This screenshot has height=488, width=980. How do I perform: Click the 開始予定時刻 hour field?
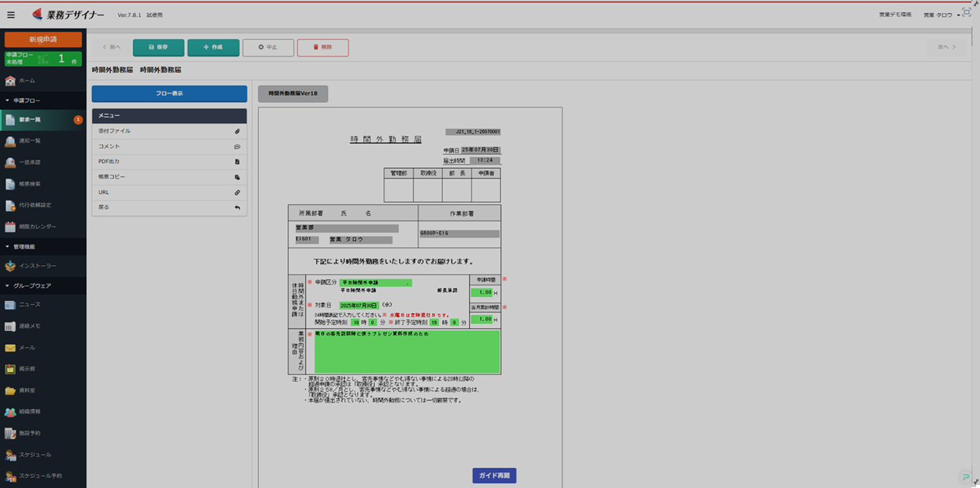click(356, 322)
